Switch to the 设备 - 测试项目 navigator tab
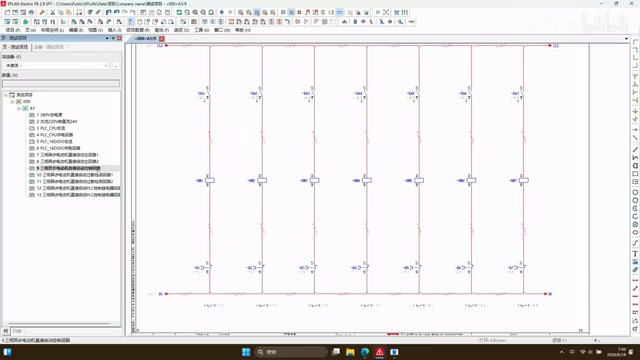640x360 pixels. pyautogui.click(x=49, y=47)
